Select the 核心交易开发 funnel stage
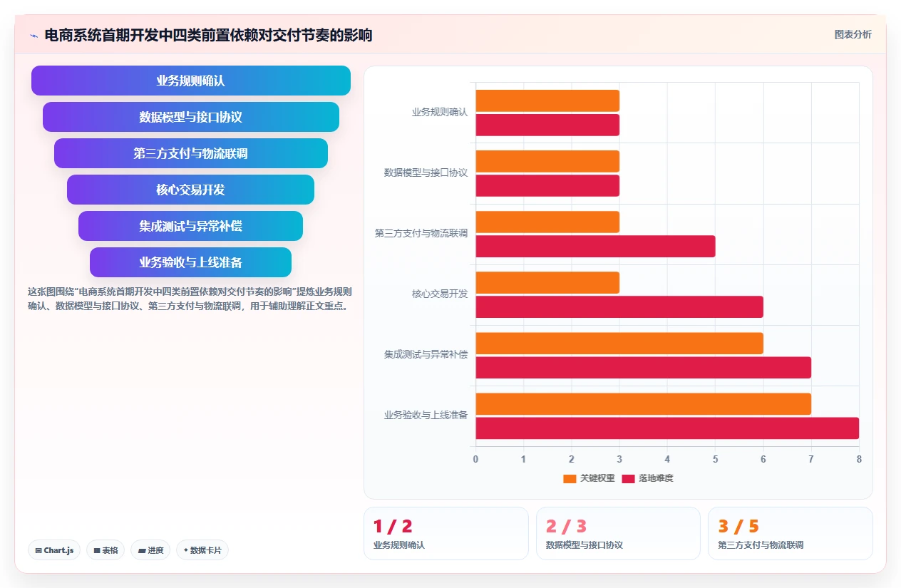This screenshot has width=901, height=588. click(x=191, y=190)
